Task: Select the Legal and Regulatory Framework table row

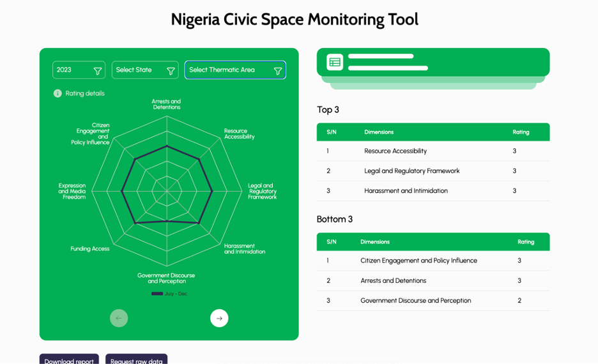Action: click(x=433, y=171)
